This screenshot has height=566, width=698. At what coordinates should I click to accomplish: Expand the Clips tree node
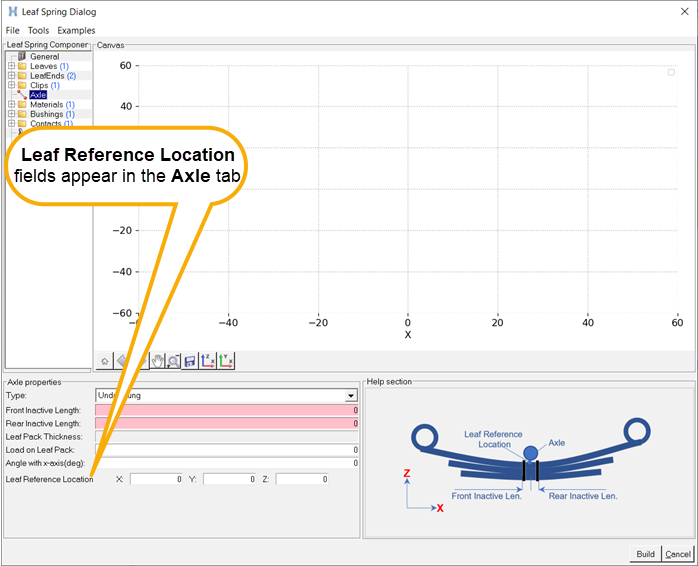click(11, 86)
